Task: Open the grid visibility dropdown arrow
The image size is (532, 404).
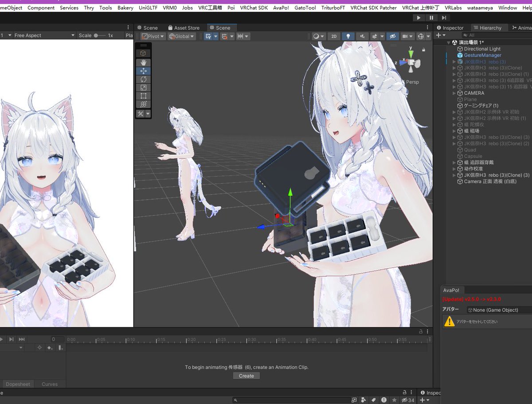Action: 215,36
